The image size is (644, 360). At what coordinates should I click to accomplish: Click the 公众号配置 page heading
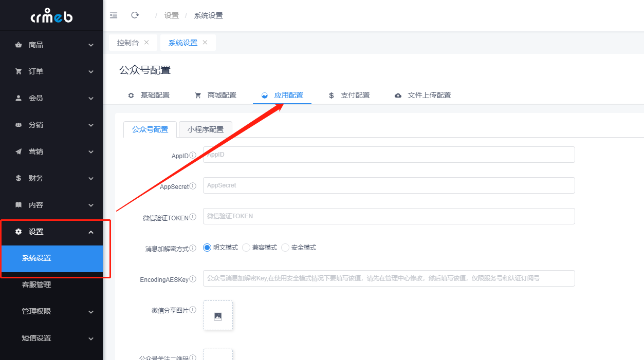pyautogui.click(x=145, y=70)
